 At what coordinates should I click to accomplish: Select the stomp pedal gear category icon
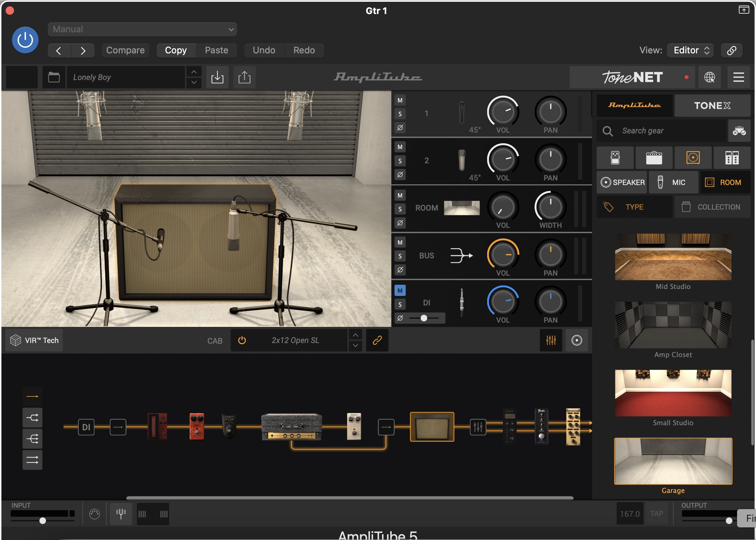[615, 158]
